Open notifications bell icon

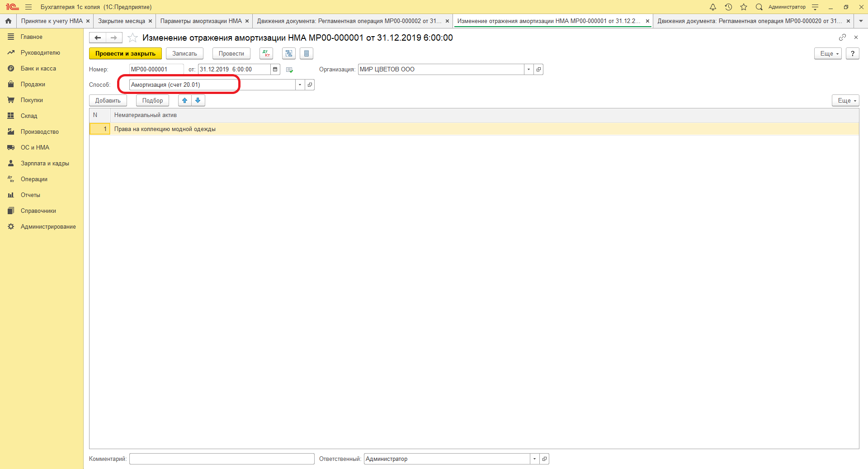pos(713,7)
